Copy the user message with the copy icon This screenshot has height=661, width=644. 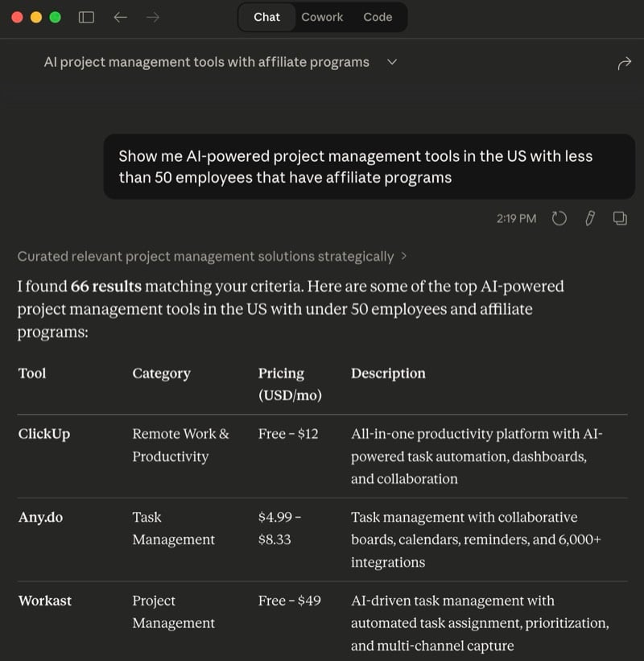point(620,218)
